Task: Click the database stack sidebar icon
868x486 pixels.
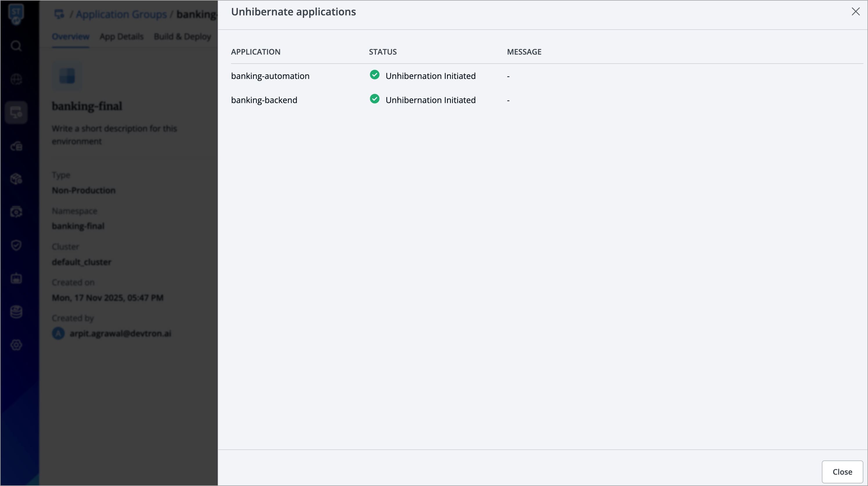Action: (16, 312)
